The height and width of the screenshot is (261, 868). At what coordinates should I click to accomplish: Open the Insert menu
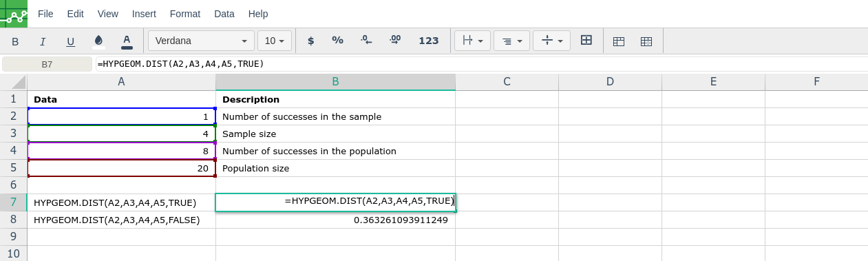coord(144,14)
